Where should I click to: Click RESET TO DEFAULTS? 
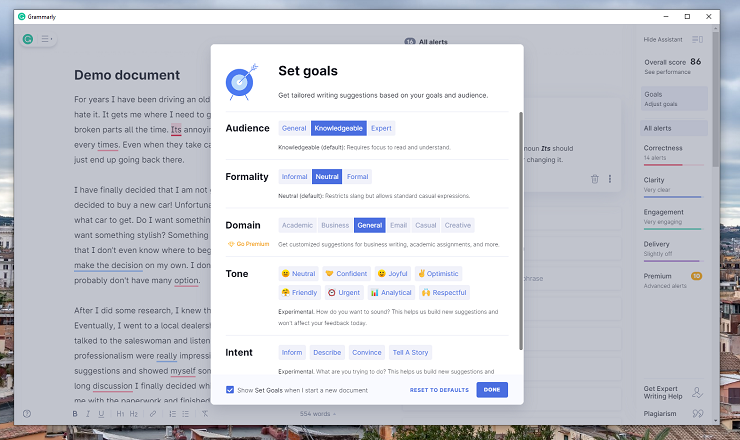pyautogui.click(x=439, y=390)
